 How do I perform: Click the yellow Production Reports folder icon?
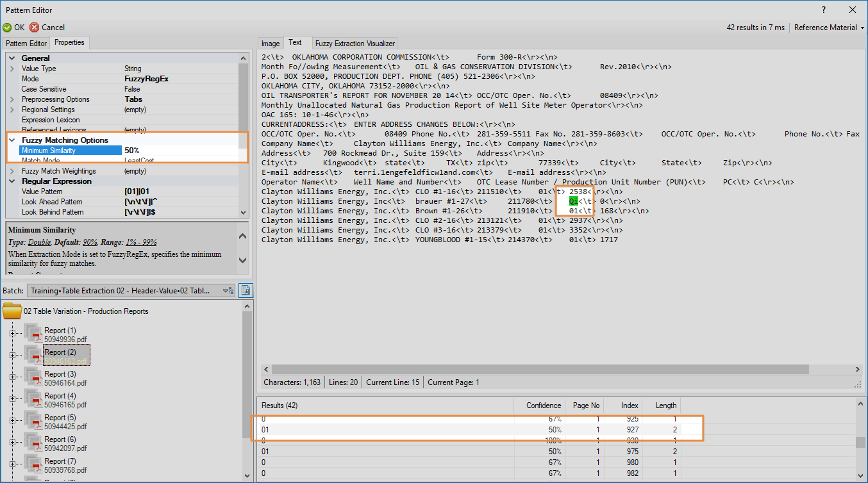coord(12,311)
